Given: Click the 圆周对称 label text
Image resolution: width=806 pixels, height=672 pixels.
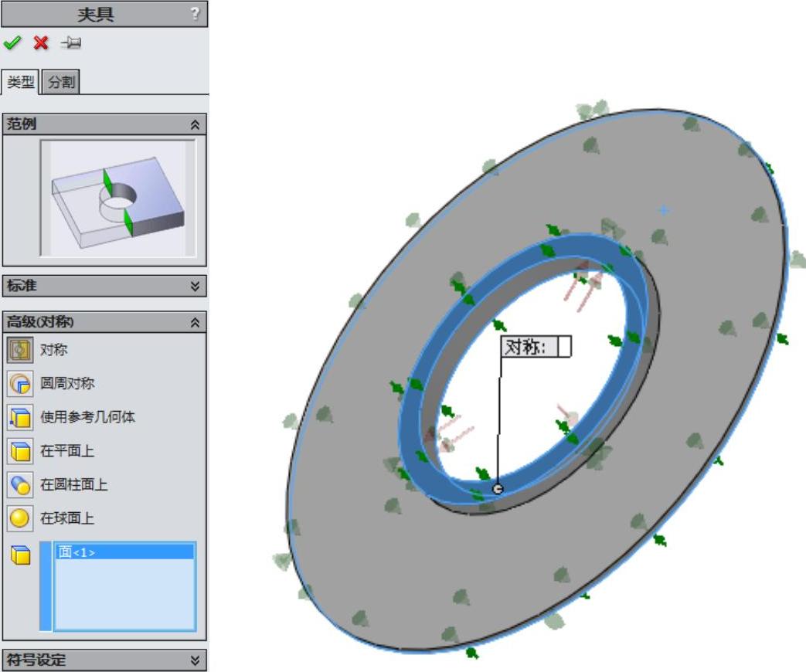Looking at the screenshot, I should (x=67, y=383).
